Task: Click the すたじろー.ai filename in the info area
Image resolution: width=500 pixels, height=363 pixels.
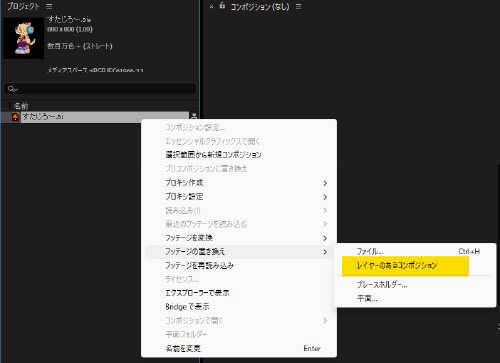Action: (x=69, y=19)
